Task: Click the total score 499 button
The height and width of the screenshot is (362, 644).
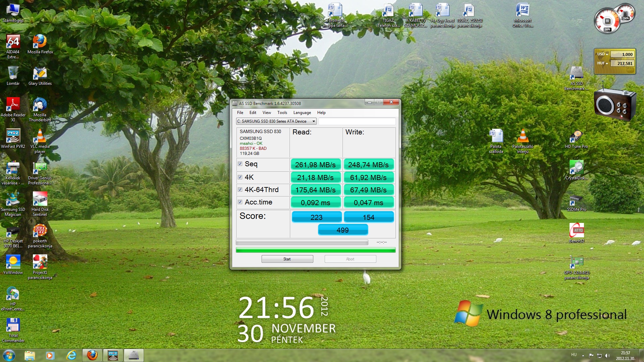Action: click(342, 230)
